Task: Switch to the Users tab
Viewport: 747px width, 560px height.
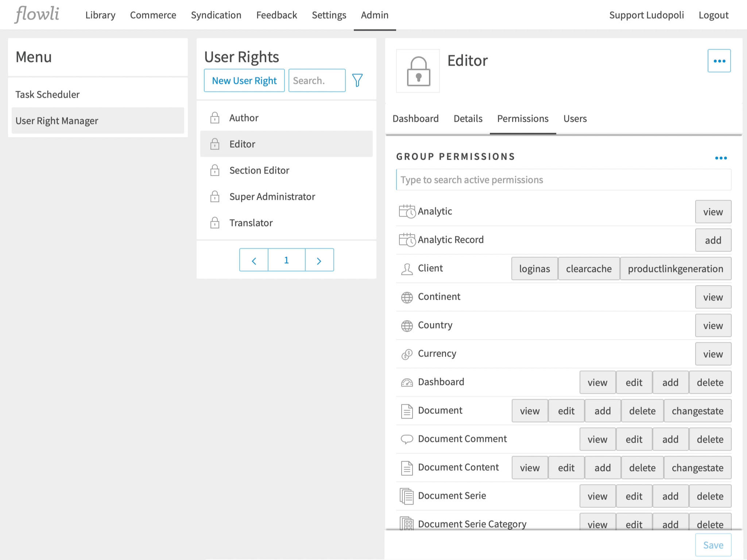Action: pos(575,118)
